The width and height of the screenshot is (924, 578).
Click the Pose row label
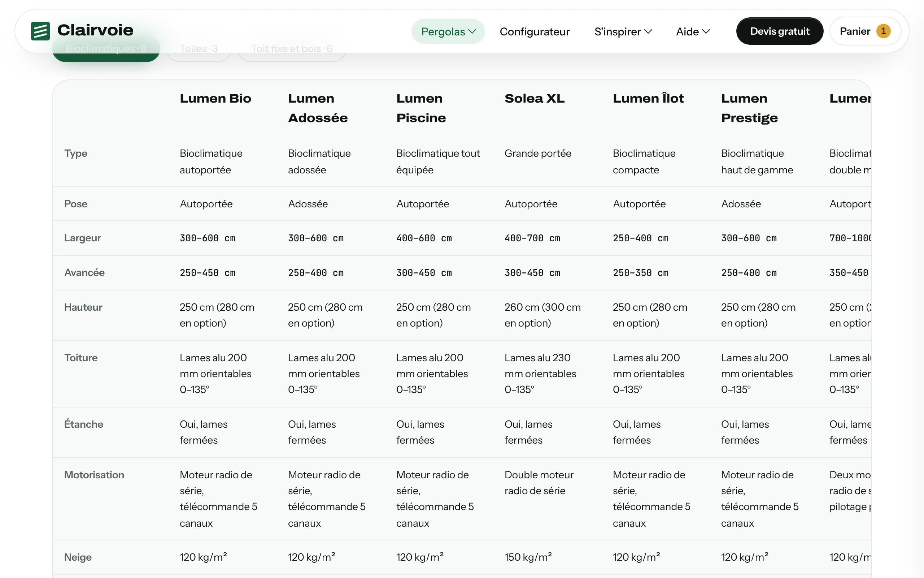pos(75,204)
